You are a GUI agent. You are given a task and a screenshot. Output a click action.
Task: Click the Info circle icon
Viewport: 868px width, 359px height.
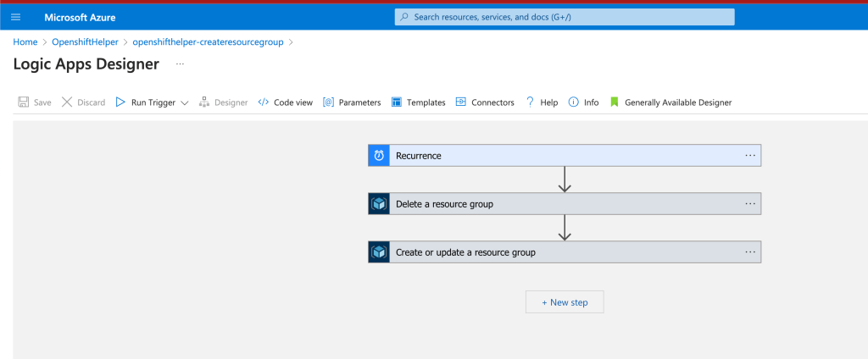[574, 102]
